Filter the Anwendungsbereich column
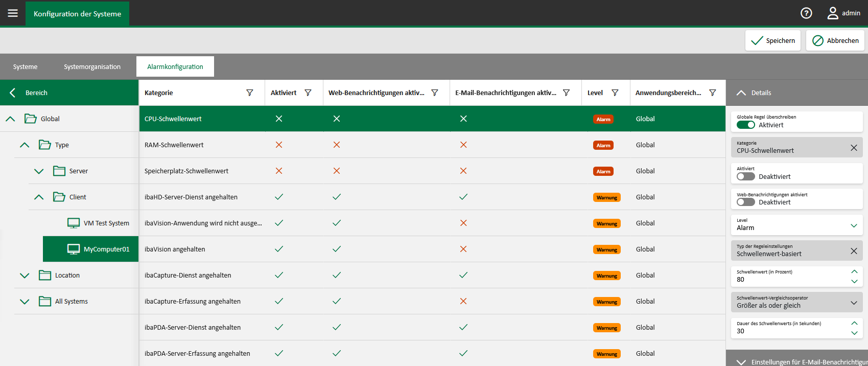This screenshot has width=868, height=366. 713,93
